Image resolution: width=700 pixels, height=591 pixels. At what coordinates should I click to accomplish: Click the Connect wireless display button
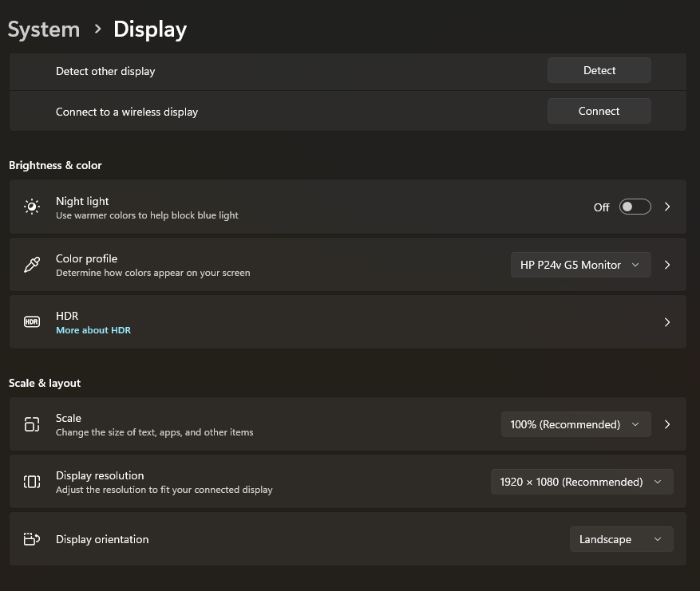[x=599, y=111]
